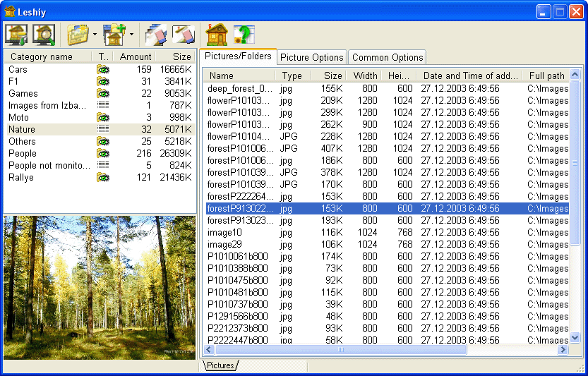Select the People category
The height and width of the screenshot is (376, 588).
[x=100, y=153]
